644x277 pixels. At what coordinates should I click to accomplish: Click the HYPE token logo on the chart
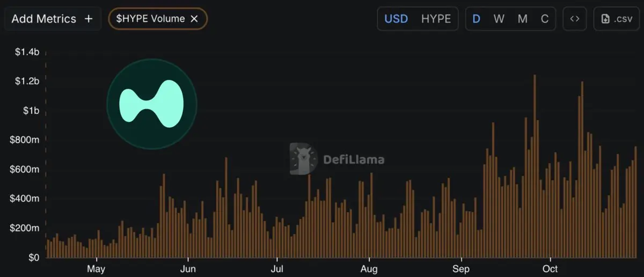click(x=152, y=104)
